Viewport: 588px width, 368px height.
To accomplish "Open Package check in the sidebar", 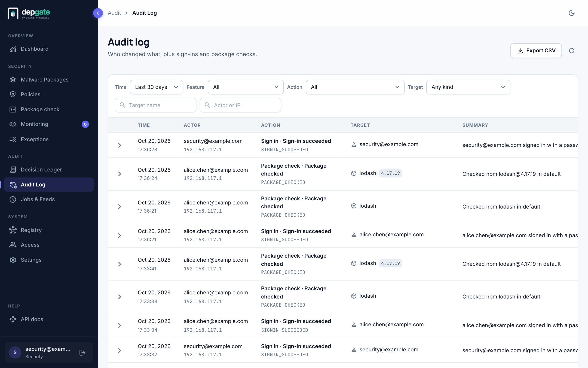I will [x=49, y=109].
